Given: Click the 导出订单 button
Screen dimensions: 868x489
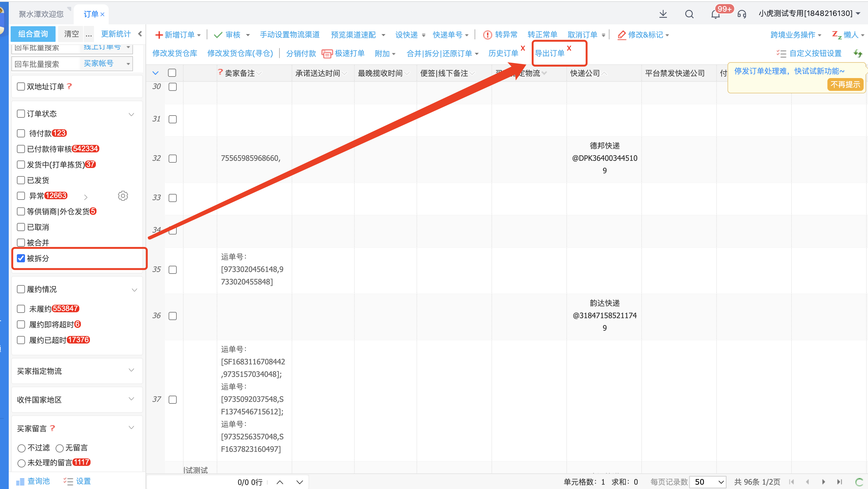Looking at the screenshot, I should click(x=549, y=54).
